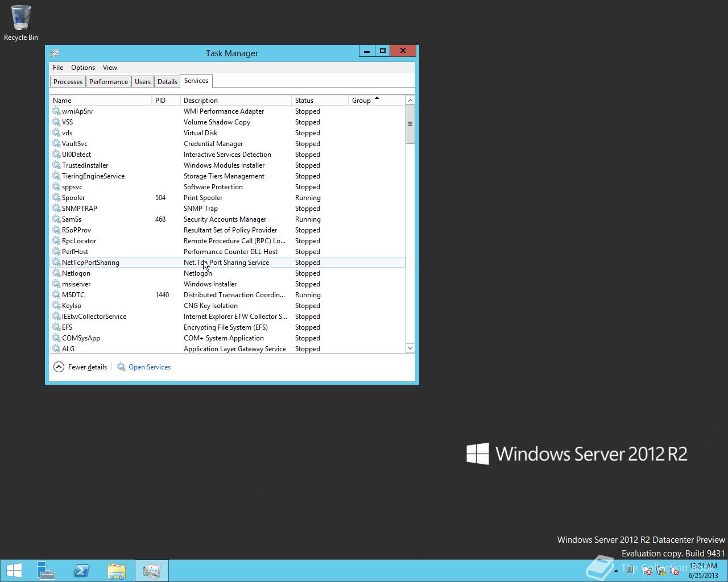Screen dimensions: 728x582
Task: Click the gear icon beside KeyIso
Action: (x=56, y=306)
